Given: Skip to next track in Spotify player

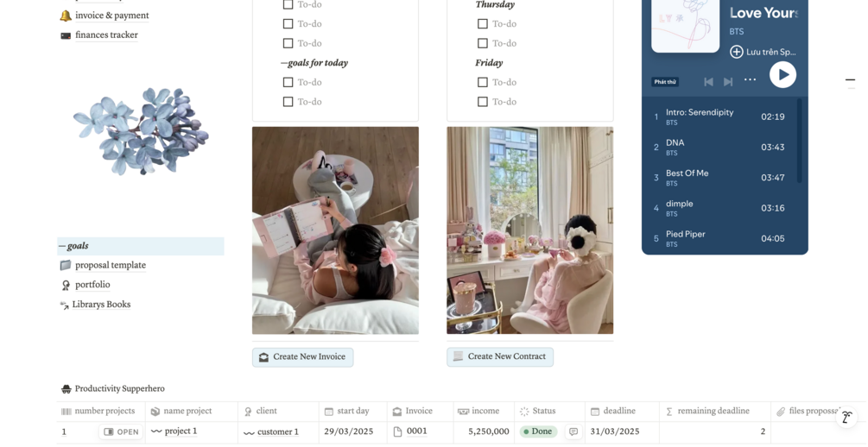Looking at the screenshot, I should click(x=728, y=82).
